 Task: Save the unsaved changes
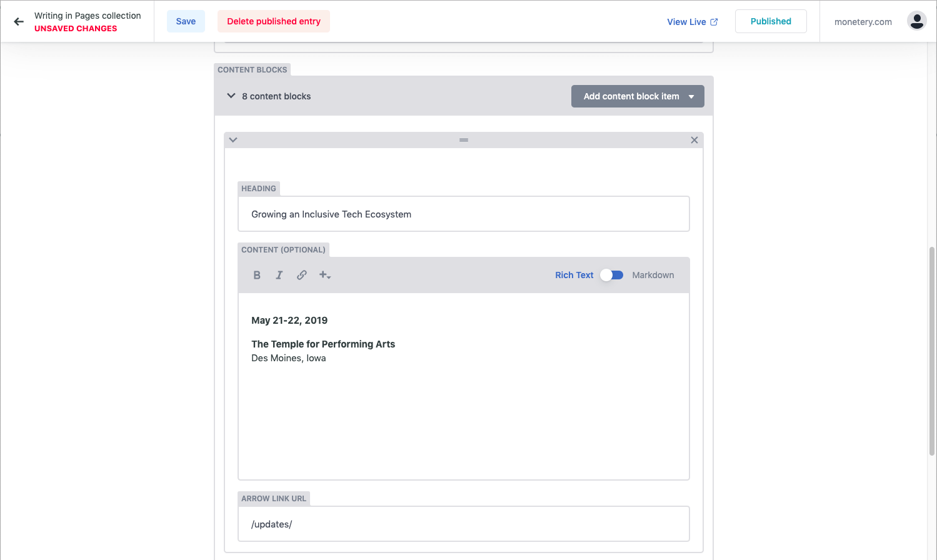tap(186, 21)
